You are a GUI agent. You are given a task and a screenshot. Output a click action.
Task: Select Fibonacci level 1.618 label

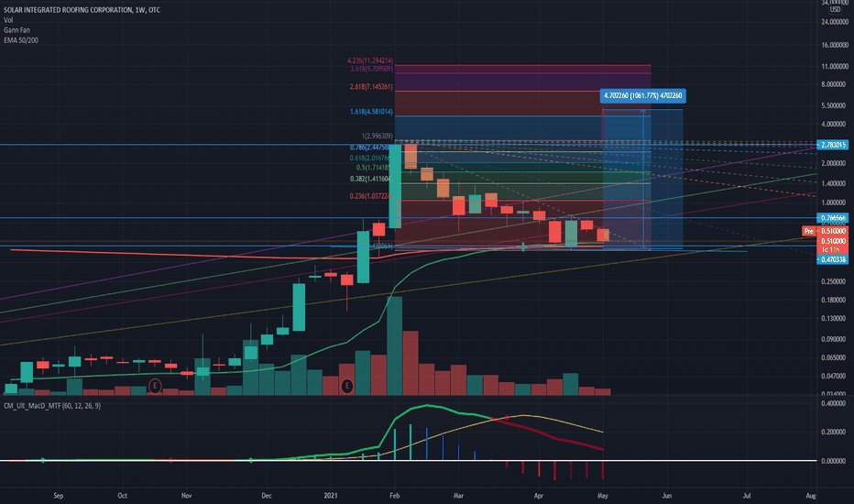(371, 112)
